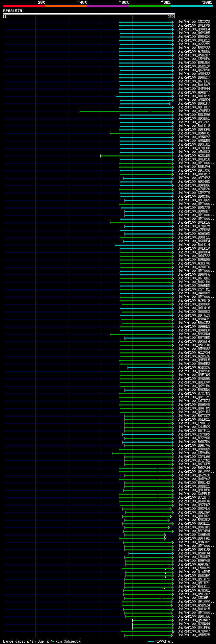
Task: Select hit label UniRef100_Q10DV5
Action: (x=194, y=572)
